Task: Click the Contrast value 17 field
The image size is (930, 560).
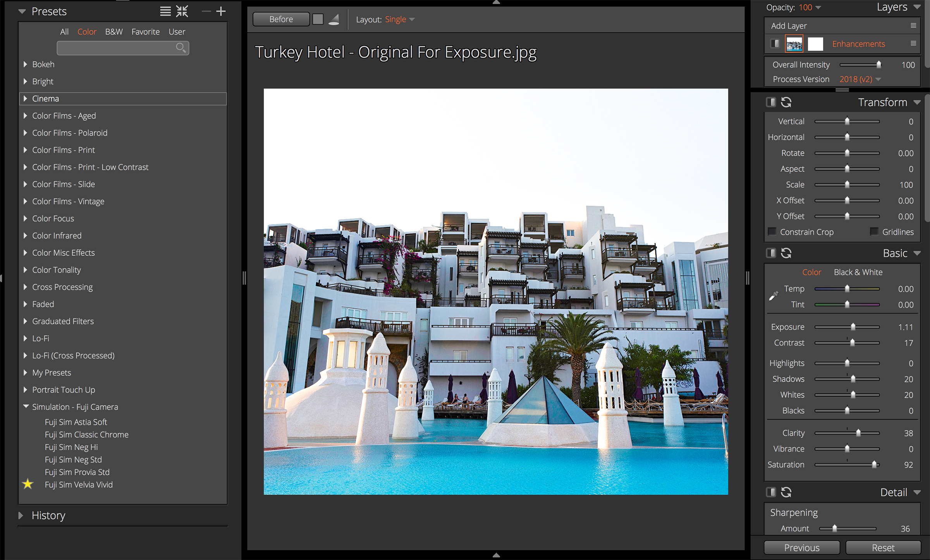Action: [908, 343]
